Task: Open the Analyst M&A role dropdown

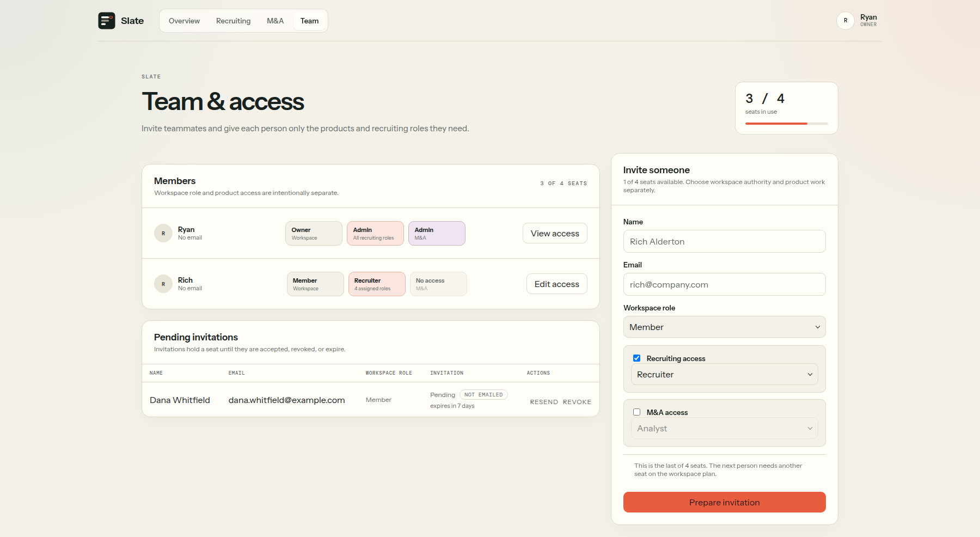Action: [724, 428]
